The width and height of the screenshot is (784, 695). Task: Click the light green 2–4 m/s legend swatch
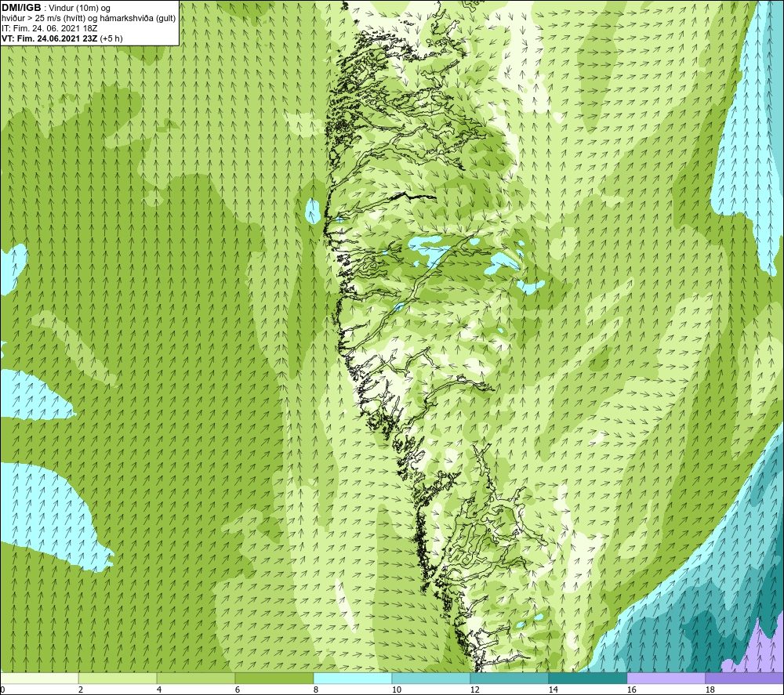[x=118, y=678]
